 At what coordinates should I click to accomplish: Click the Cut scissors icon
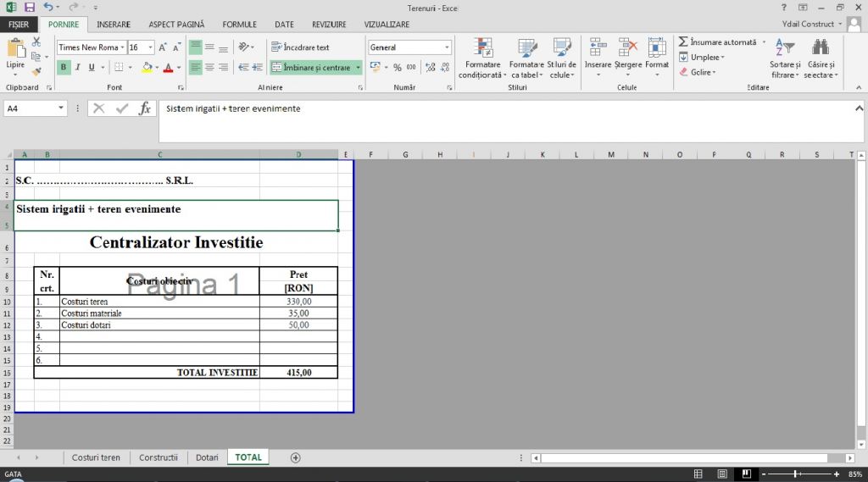[x=36, y=42]
